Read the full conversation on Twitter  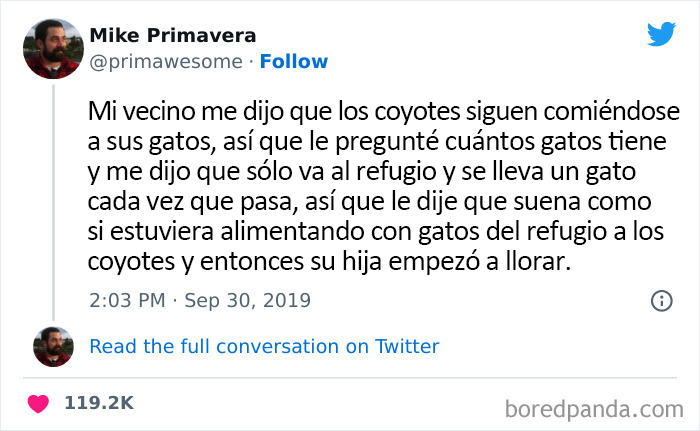pos(264,347)
